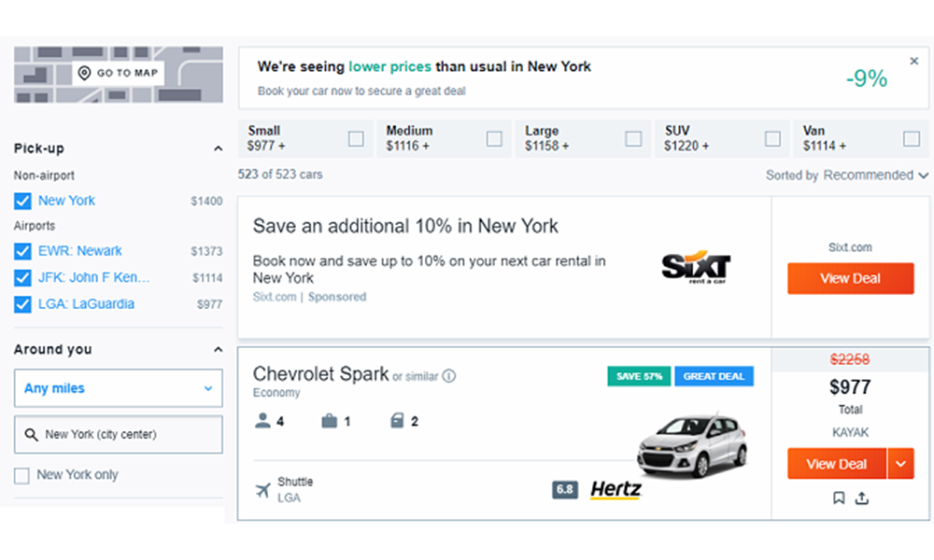Screen dimensions: 934x560
Task: Dismiss the lower prices banner with X
Action: pos(914,62)
